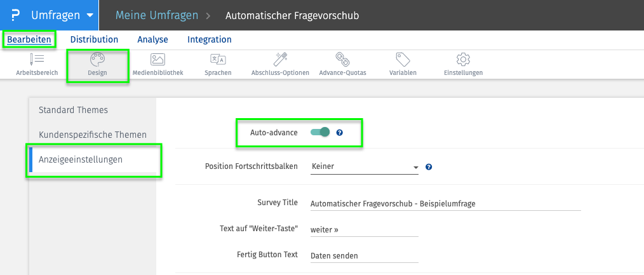
Task: Click the Survey Title label text
Action: coord(278,203)
